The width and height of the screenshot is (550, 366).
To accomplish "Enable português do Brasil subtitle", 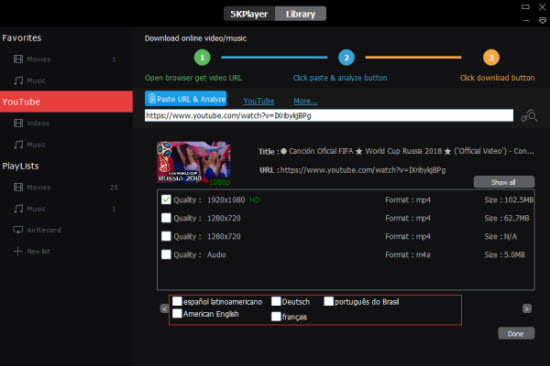I will coord(329,301).
